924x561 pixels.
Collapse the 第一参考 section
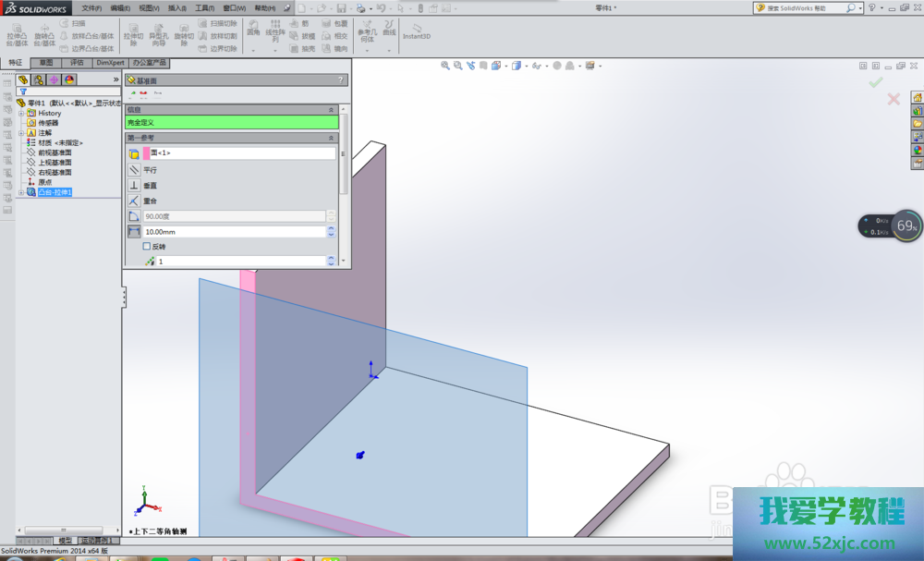pos(331,138)
